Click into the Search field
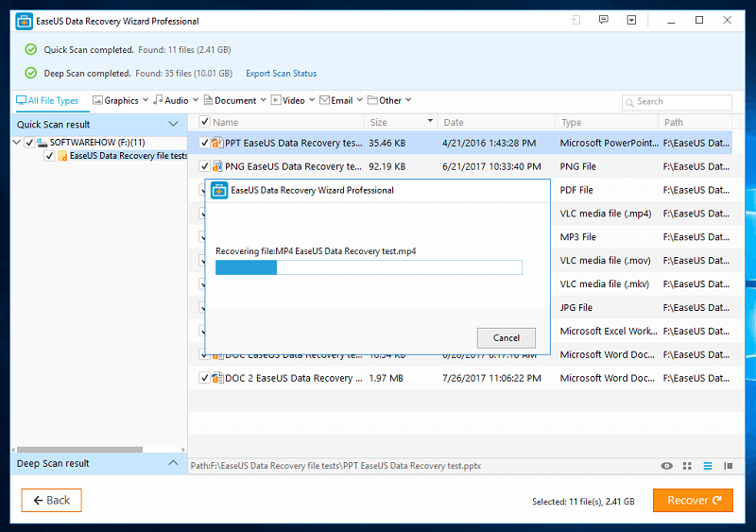This screenshot has height=532, width=756. 677,102
